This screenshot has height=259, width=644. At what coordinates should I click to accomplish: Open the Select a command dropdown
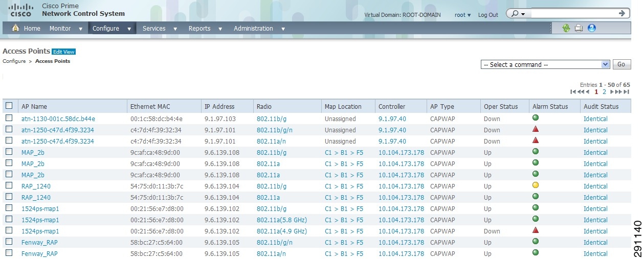pos(545,65)
